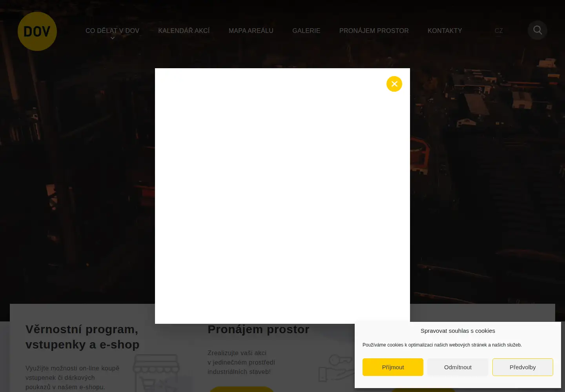565x392 pixels.
Task: Open MAPA AREÁLU page
Action: point(251,31)
